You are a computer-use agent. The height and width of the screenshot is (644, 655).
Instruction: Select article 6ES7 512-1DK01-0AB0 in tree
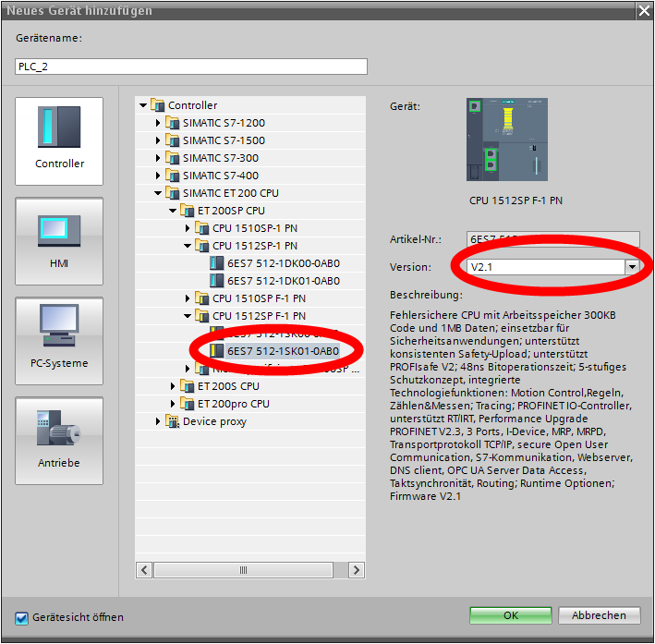click(283, 281)
